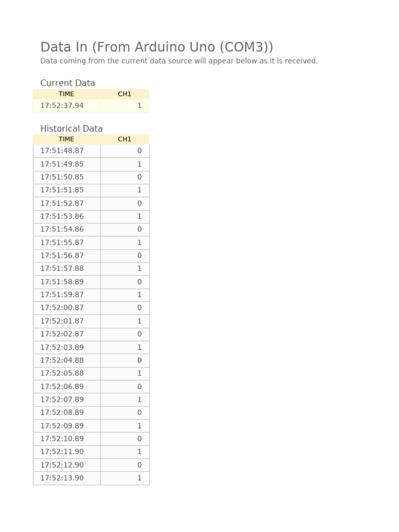Viewport: 399px width, 532px height.
Task: Click the Historical Data section heading
Action: point(71,128)
